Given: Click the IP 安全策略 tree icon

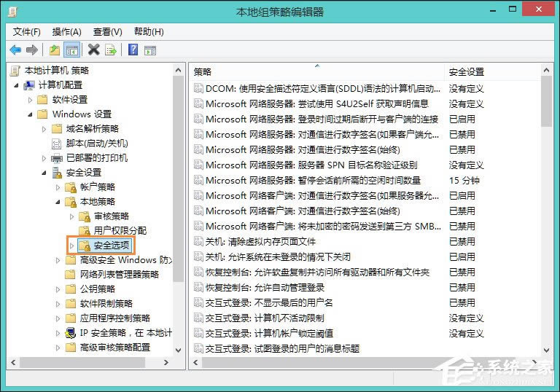Looking at the screenshot, I should pyautogui.click(x=70, y=333).
